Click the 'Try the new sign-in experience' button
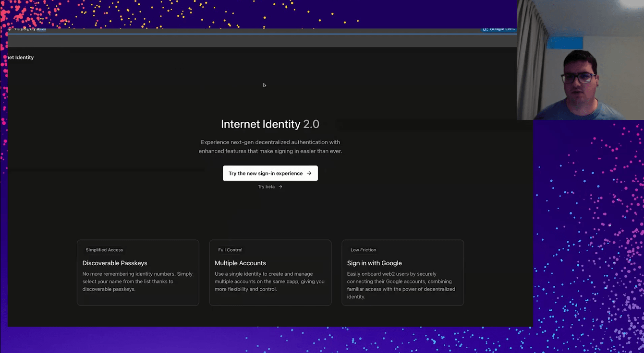The width and height of the screenshot is (644, 353). 270,173
